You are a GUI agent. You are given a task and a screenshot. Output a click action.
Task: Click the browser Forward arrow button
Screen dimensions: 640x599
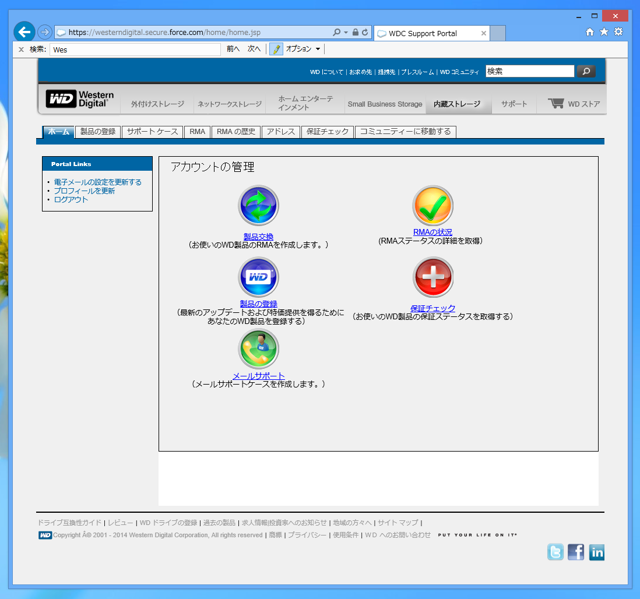tap(44, 32)
